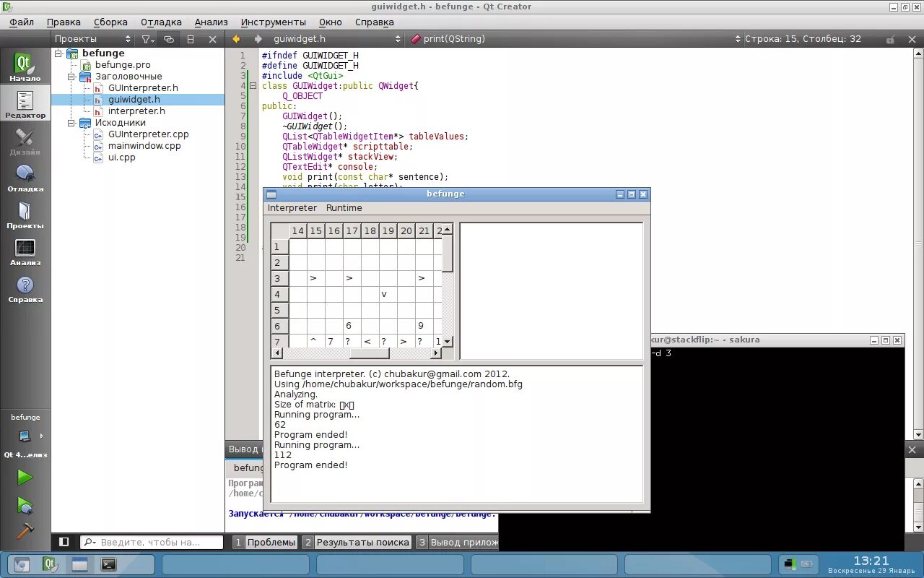This screenshot has height=578, width=924.
Task: Open the Результаты поиска pane
Action: coord(357,542)
